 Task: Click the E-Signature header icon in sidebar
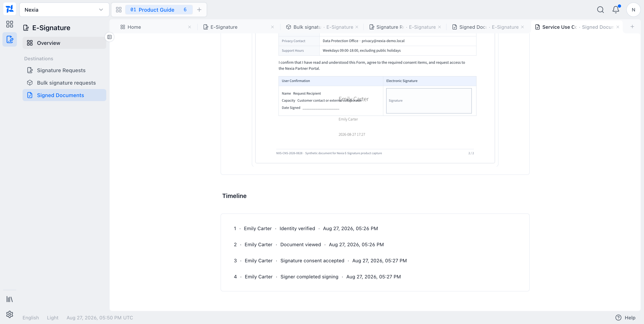coord(26,28)
